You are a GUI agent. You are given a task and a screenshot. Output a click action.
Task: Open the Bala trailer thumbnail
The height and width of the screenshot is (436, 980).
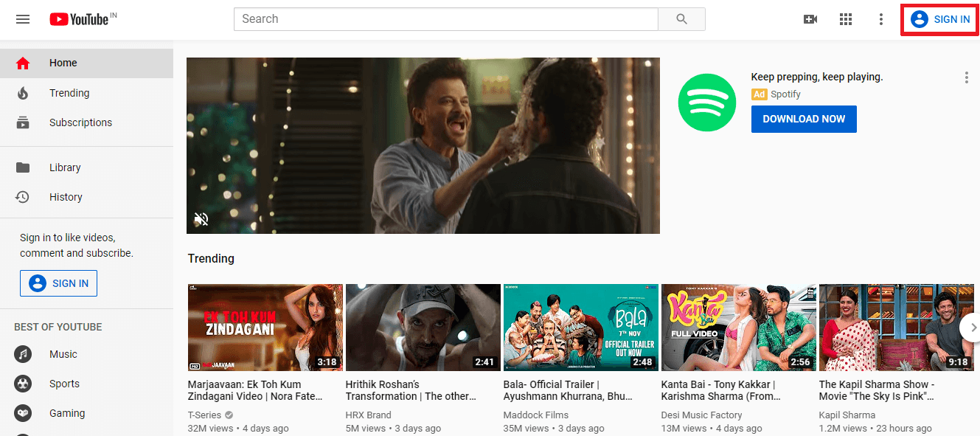[x=581, y=328]
